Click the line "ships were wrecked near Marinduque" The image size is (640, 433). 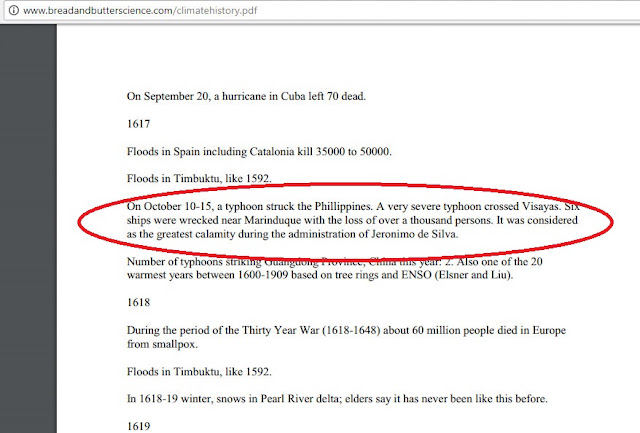(x=352, y=220)
